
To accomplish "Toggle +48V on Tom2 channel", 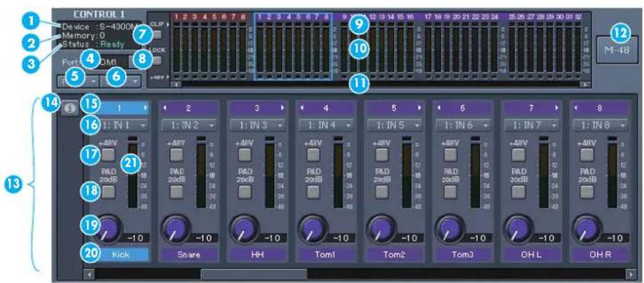I will (x=382, y=154).
